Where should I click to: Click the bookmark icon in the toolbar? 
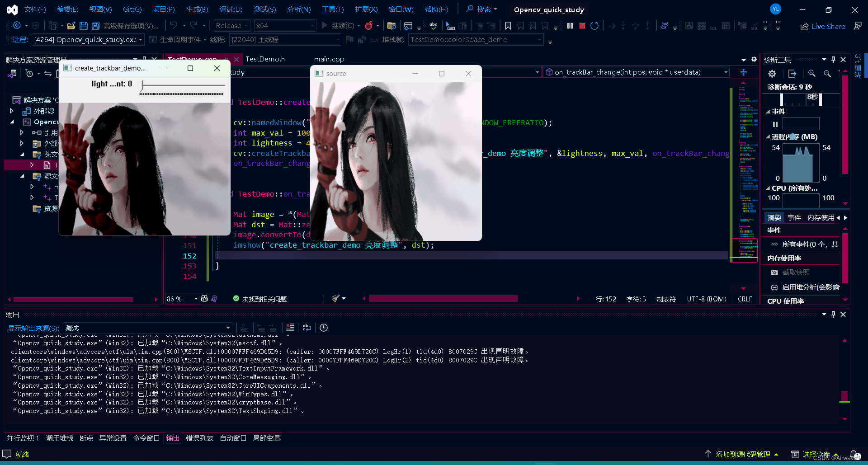(508, 26)
